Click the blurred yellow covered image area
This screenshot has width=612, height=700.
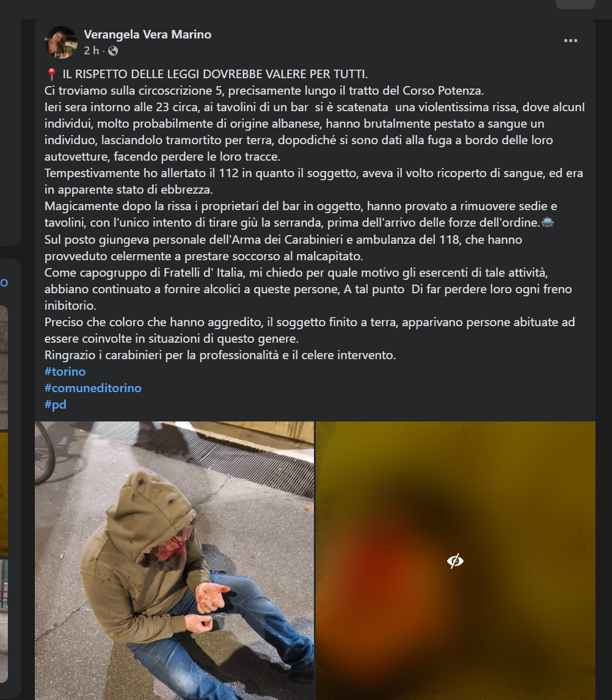click(x=455, y=561)
